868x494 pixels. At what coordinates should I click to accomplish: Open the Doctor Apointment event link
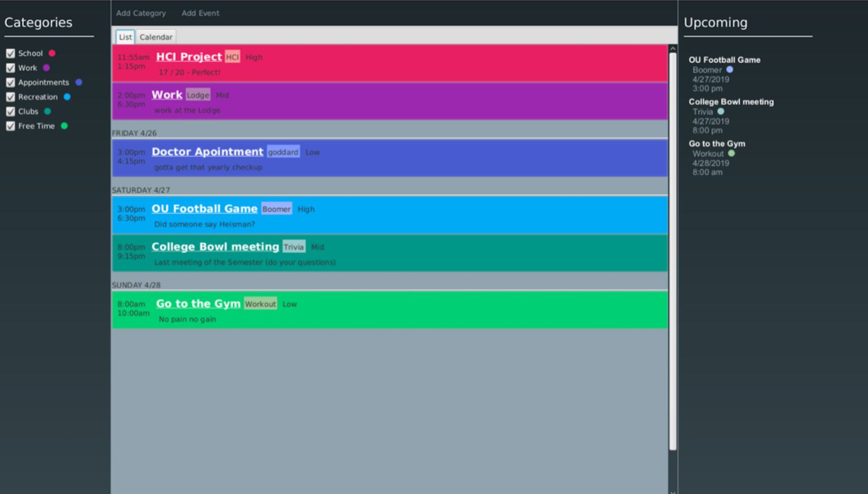[x=207, y=152]
